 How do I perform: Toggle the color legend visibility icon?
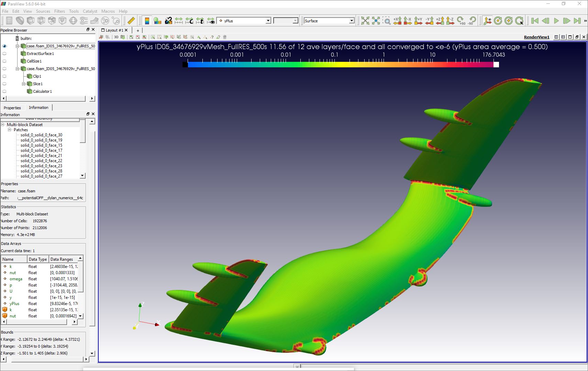point(147,21)
